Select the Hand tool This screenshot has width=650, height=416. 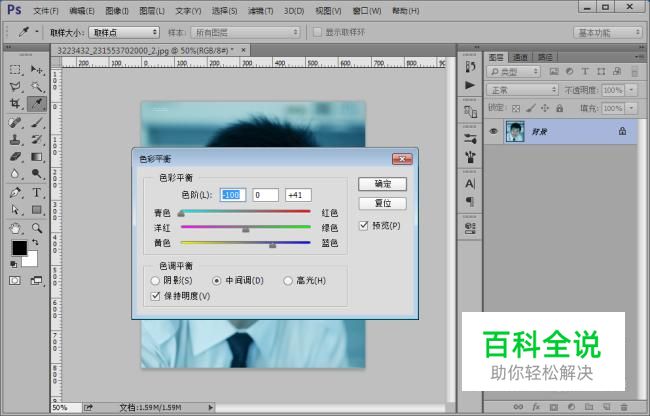pos(15,228)
